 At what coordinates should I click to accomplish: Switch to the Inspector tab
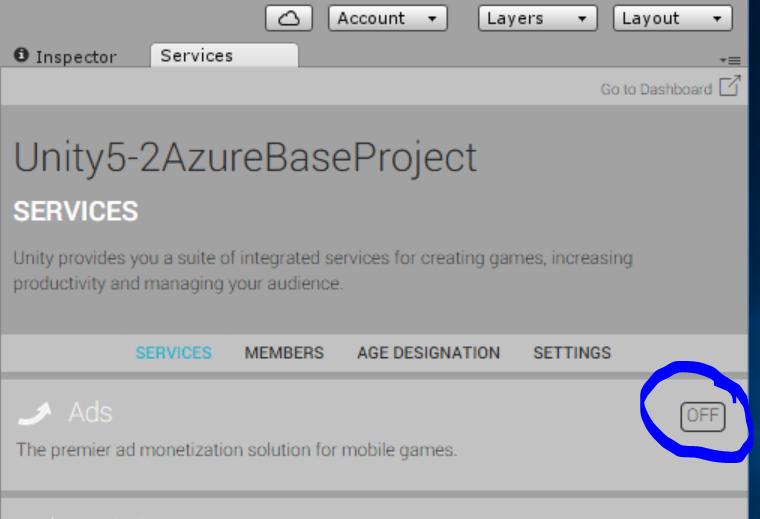coord(65,56)
